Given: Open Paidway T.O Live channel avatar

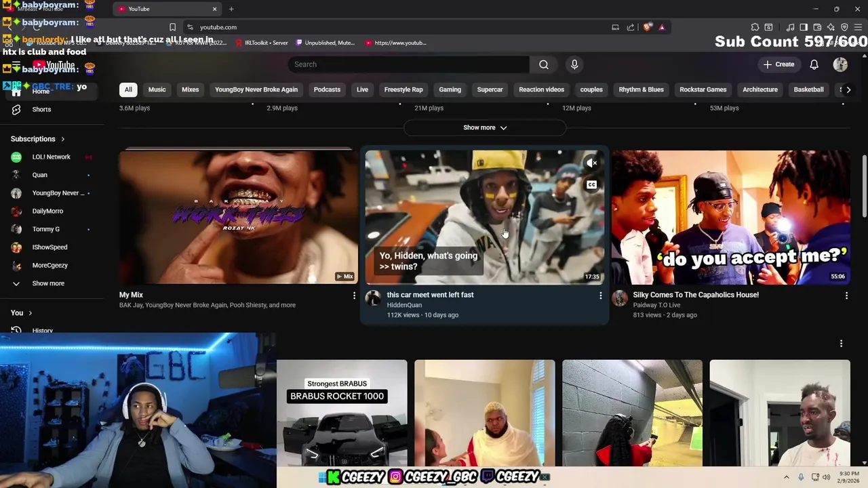Looking at the screenshot, I should [620, 298].
